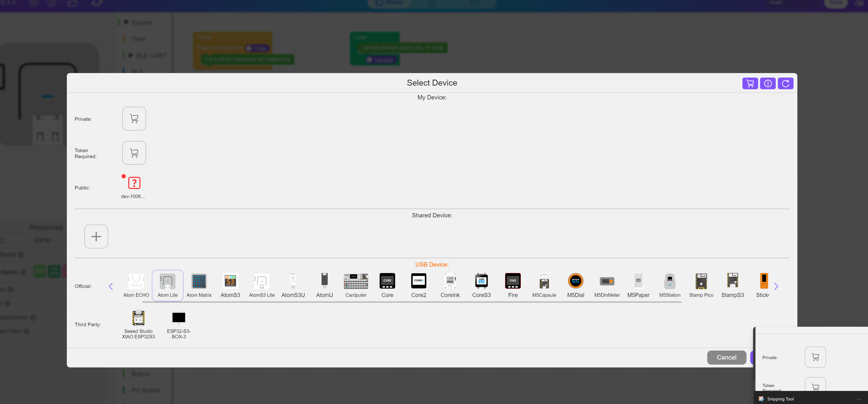Click the Cancel button

726,357
